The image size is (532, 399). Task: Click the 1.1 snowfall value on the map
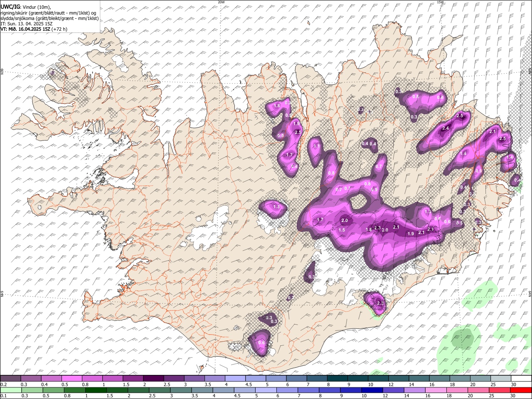coord(317,146)
